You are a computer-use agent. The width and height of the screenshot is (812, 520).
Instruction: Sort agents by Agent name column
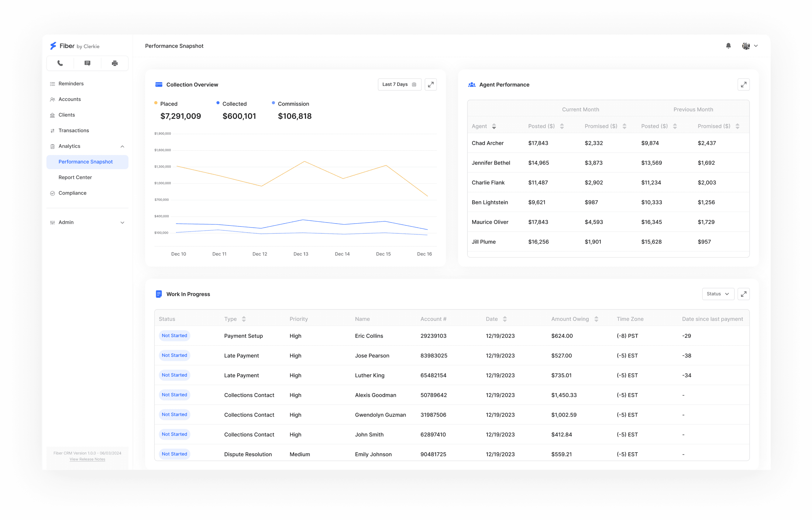click(x=494, y=126)
